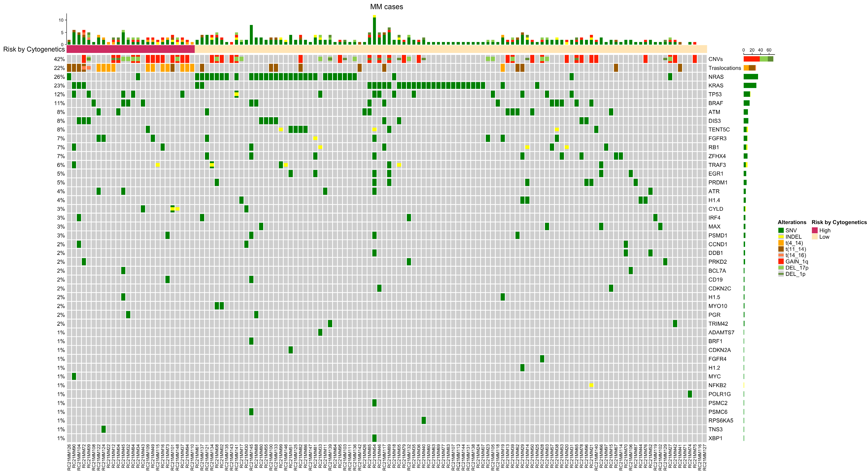Click the Traslocations row label
868x473 pixels.
pos(725,68)
